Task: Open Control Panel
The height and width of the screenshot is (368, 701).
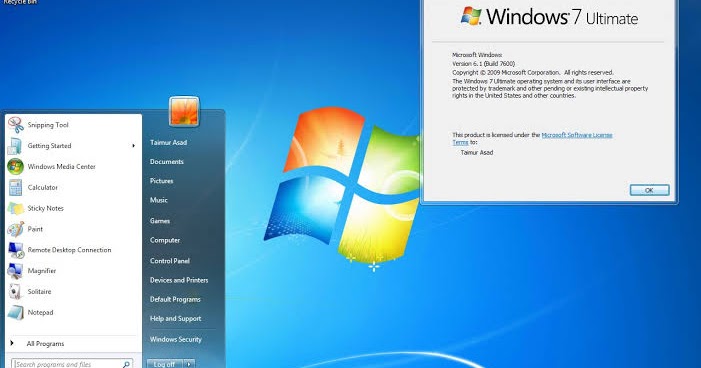Action: (x=170, y=261)
